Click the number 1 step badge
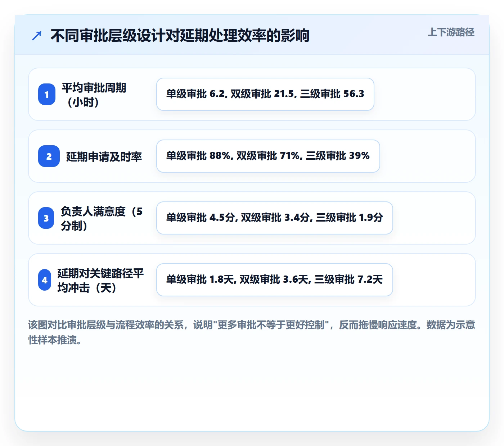The image size is (504, 446). click(x=47, y=94)
